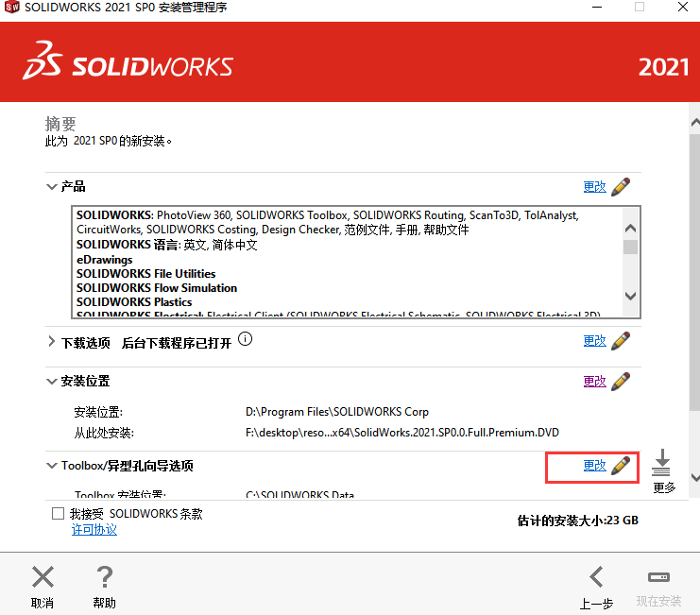Click product list scroll down arrow
Image resolution: width=700 pixels, height=615 pixels.
click(630, 296)
